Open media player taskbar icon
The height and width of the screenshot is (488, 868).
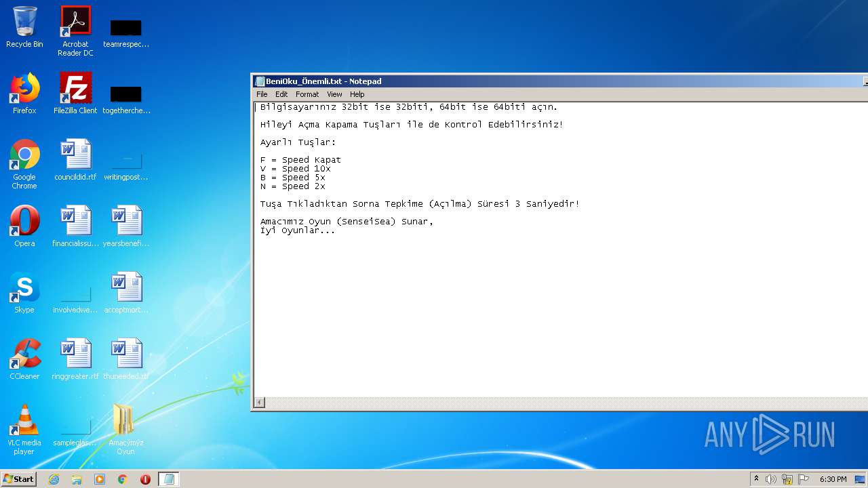[100, 479]
